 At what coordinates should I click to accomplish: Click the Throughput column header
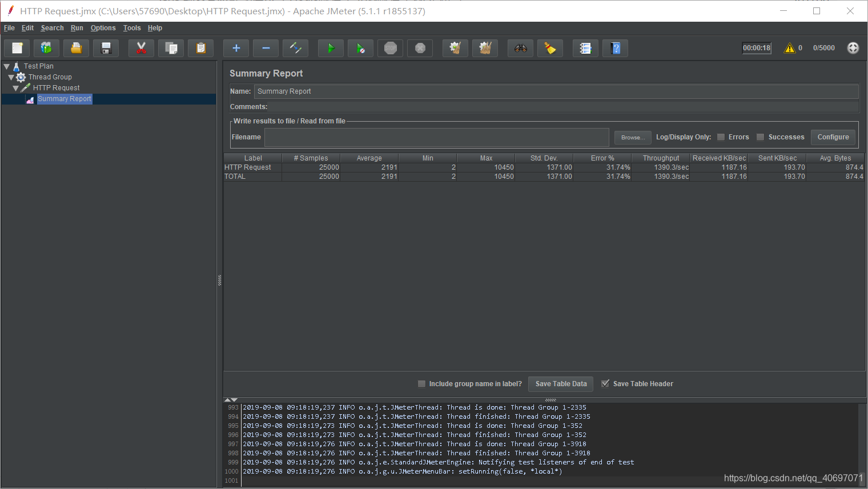(x=661, y=158)
